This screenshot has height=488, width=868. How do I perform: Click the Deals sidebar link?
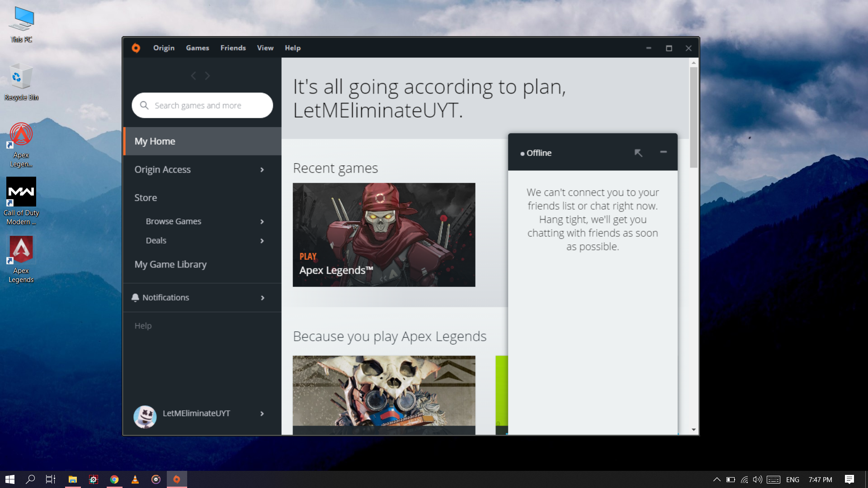point(156,241)
